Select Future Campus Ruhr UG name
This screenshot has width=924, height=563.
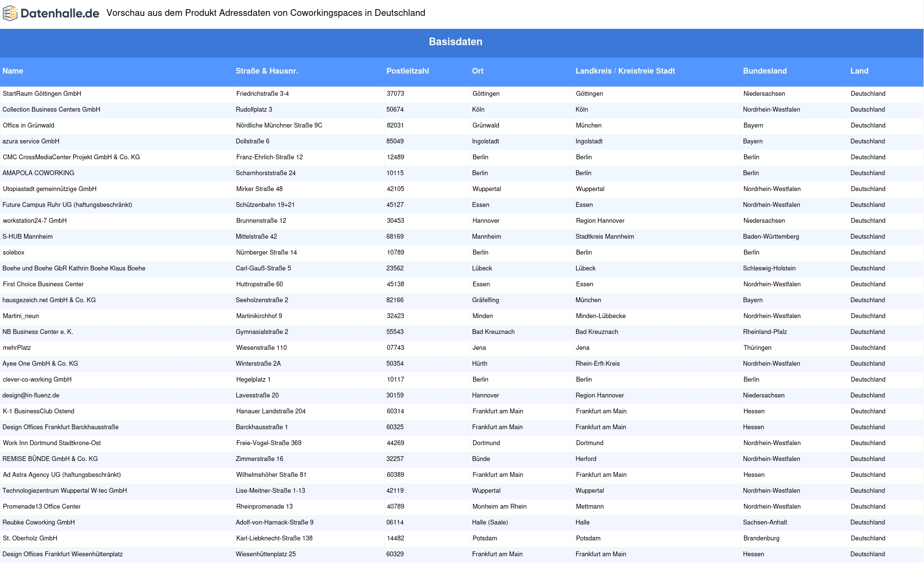67,205
